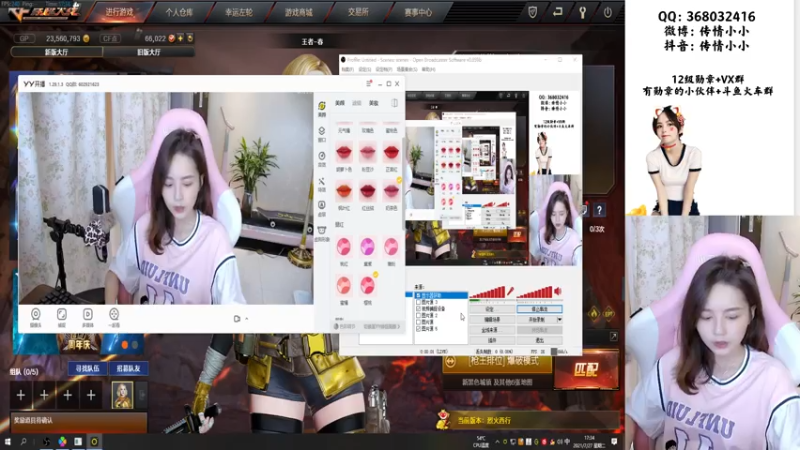Click the 停止串流 button in OBS

[x=539, y=309]
